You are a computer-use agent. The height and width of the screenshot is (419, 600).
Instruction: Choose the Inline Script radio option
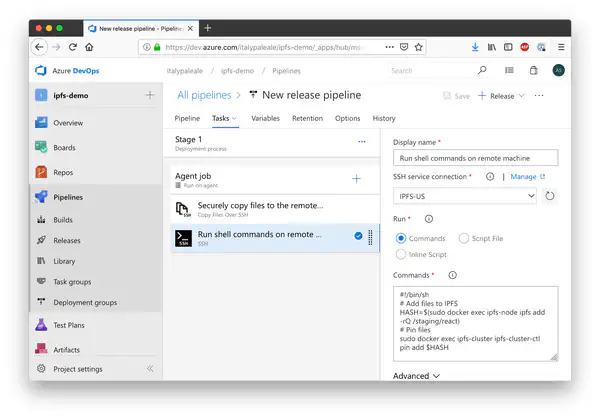click(402, 255)
